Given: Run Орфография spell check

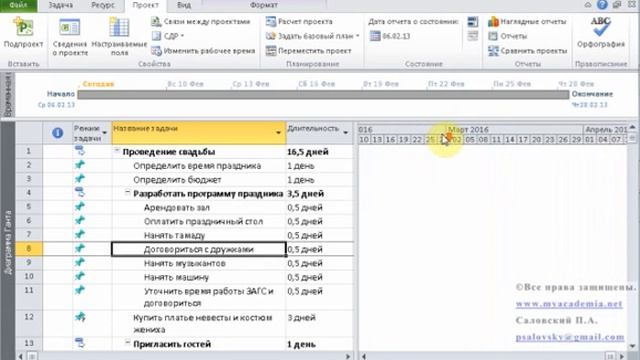Looking at the screenshot, I should (601, 33).
